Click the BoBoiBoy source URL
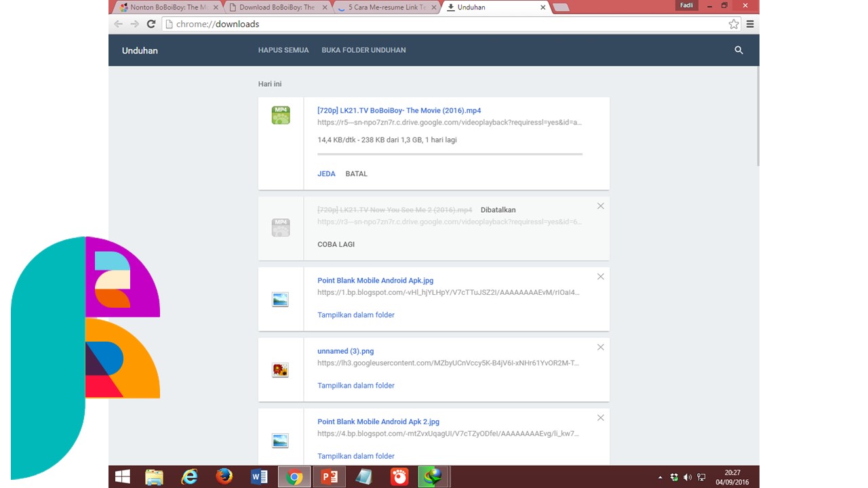The width and height of the screenshot is (868, 488). pyautogui.click(x=450, y=123)
